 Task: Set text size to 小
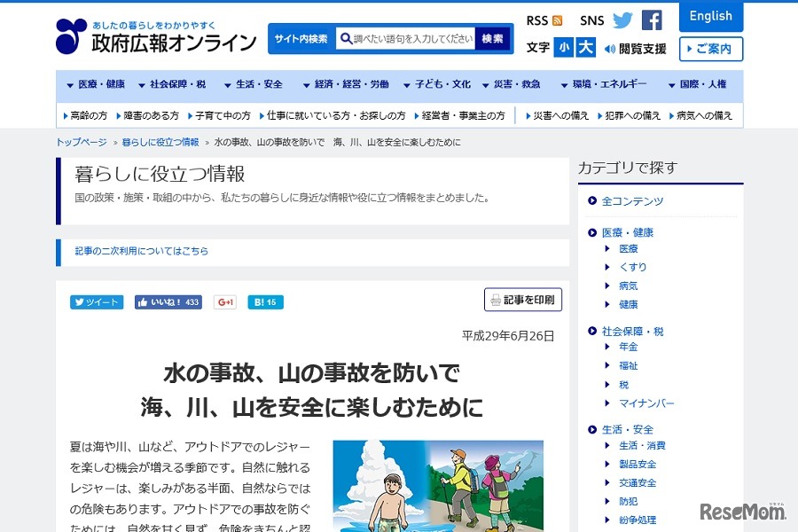[563, 48]
